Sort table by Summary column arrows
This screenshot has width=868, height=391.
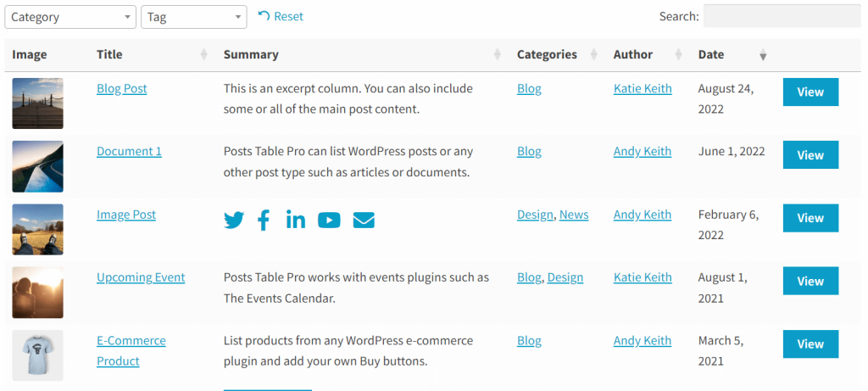(x=497, y=54)
